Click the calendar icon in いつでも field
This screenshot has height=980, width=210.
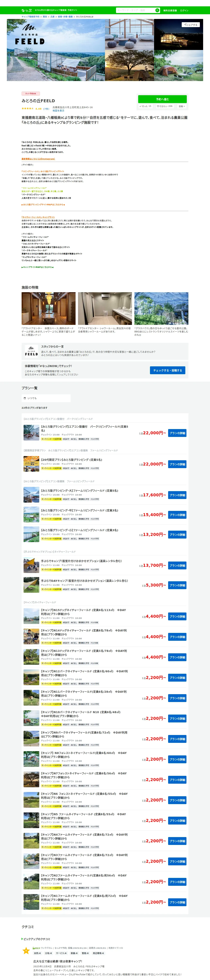25,398
